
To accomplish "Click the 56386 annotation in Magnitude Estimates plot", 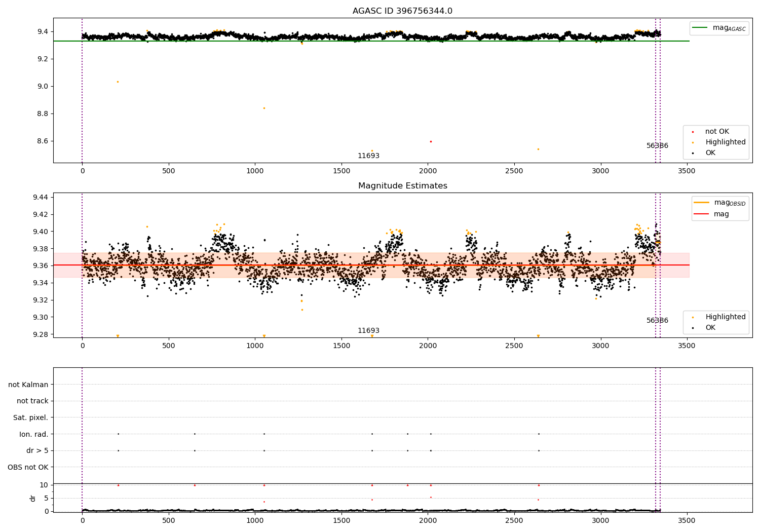I will pos(657,320).
